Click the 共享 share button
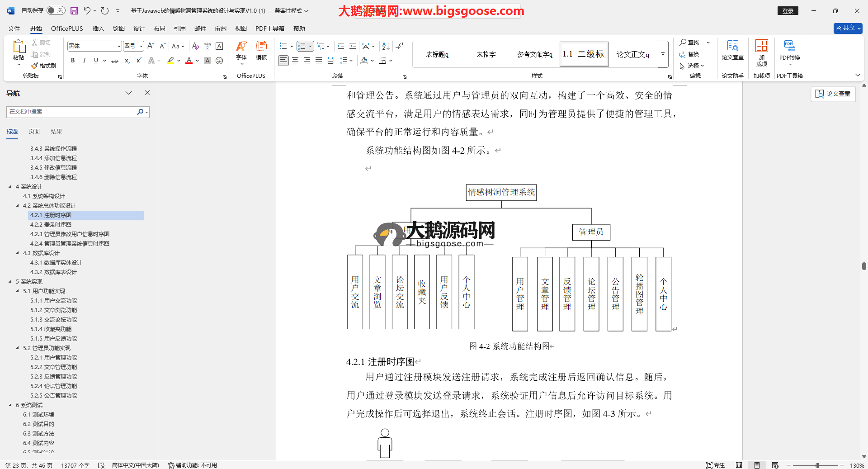868x469 pixels. click(x=848, y=28)
